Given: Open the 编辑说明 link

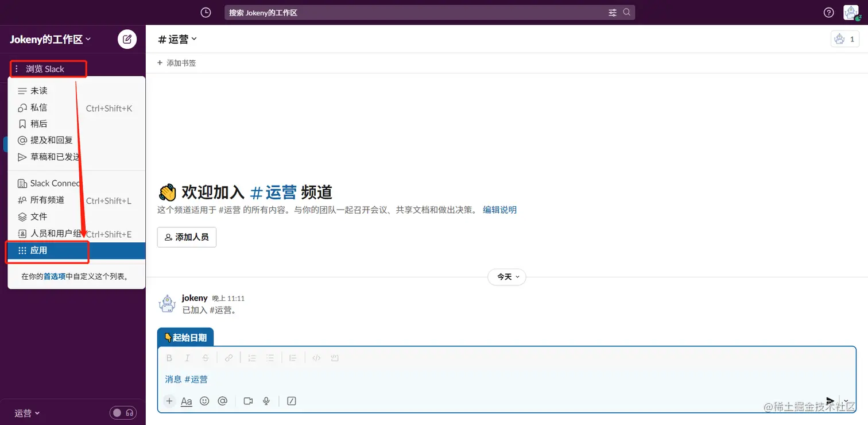Looking at the screenshot, I should point(499,210).
